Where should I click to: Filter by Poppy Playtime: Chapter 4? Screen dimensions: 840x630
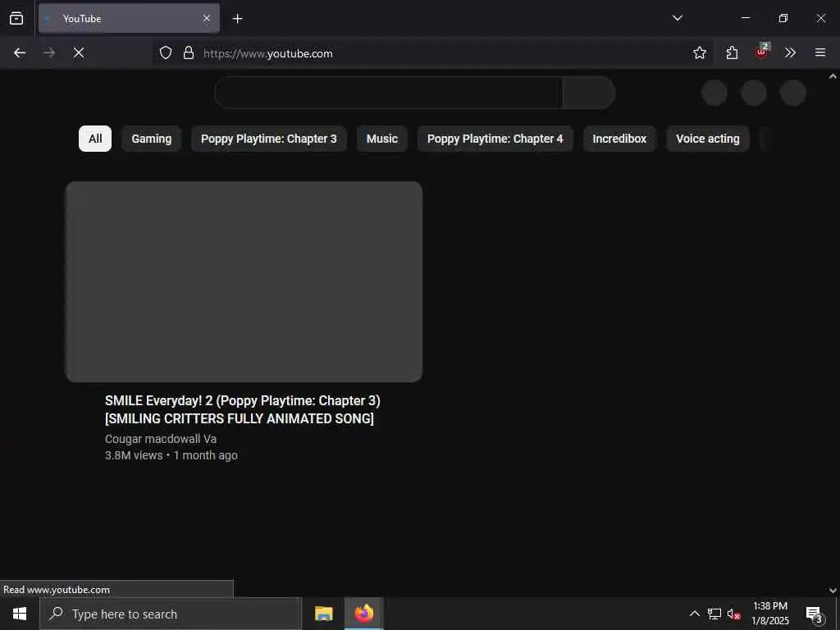pyautogui.click(x=495, y=139)
